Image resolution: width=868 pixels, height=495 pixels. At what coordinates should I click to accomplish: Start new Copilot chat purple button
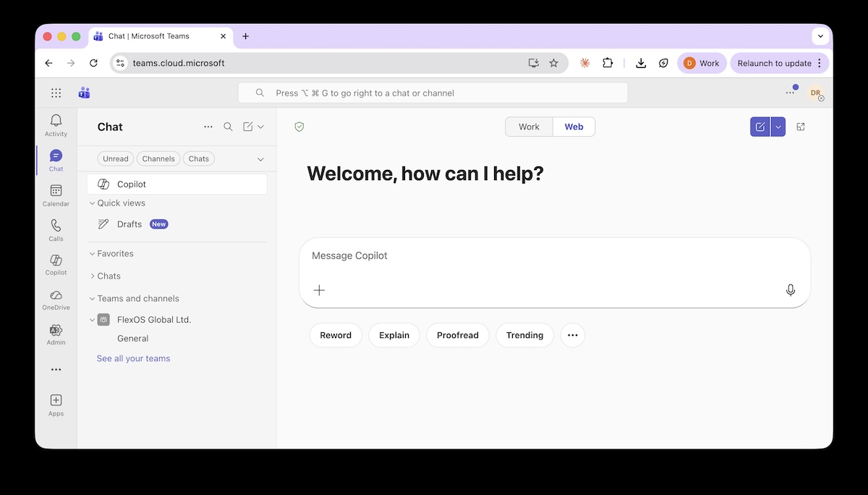point(759,127)
